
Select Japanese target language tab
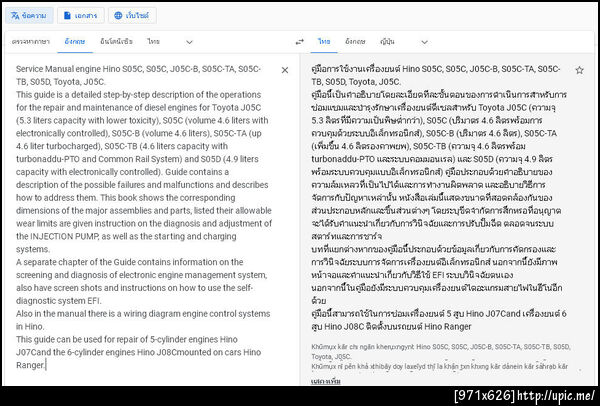(x=387, y=42)
